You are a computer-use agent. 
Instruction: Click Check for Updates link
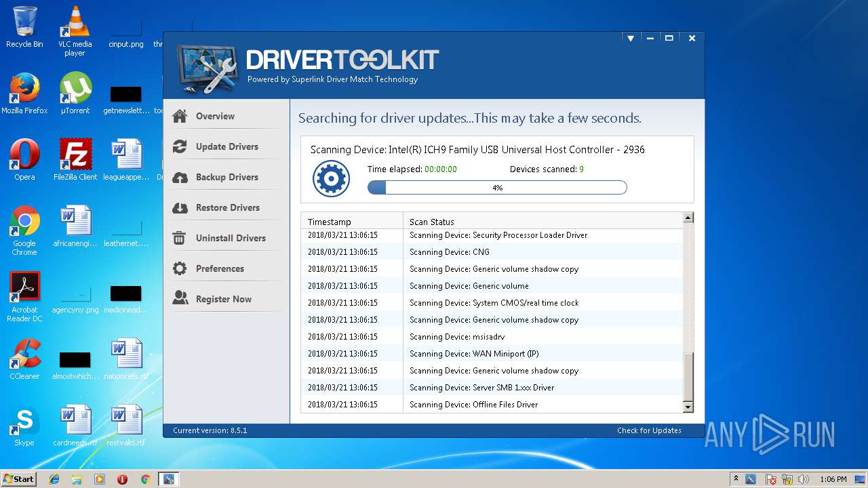pos(649,430)
